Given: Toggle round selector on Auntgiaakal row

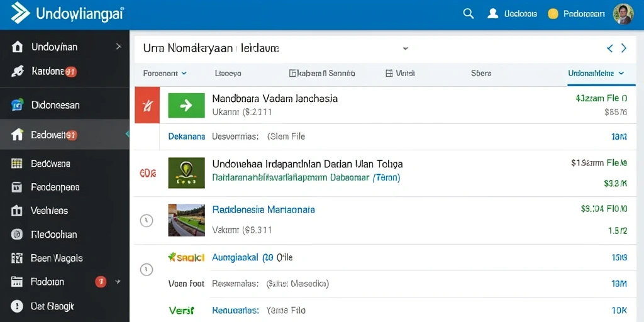Looking at the screenshot, I should coord(147,269).
